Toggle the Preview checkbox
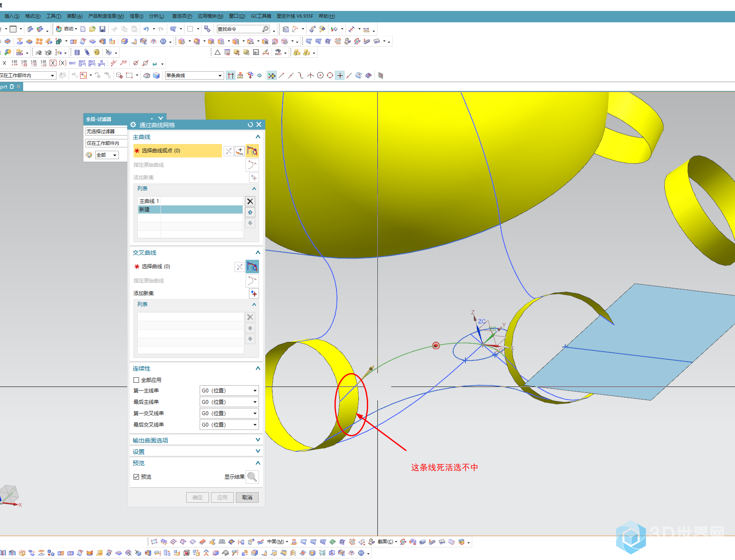735x560 pixels. pos(136,477)
